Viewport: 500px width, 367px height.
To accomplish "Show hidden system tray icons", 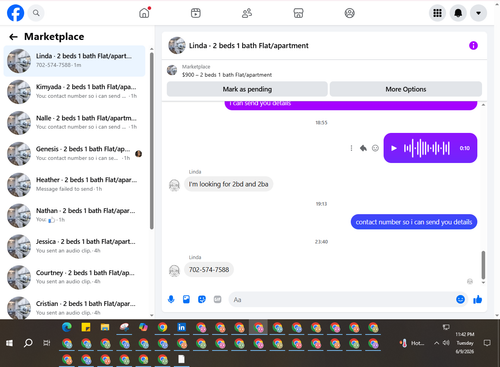I will [x=436, y=343].
